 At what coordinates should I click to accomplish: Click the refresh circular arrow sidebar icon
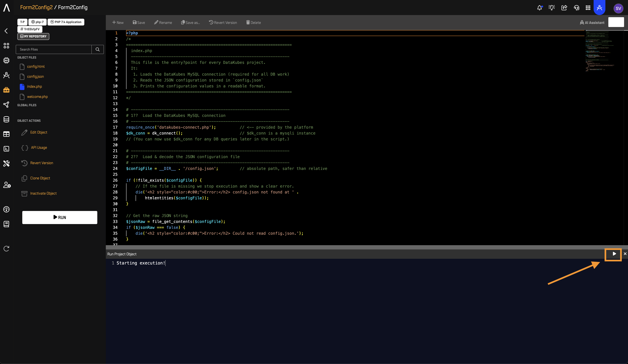7,248
